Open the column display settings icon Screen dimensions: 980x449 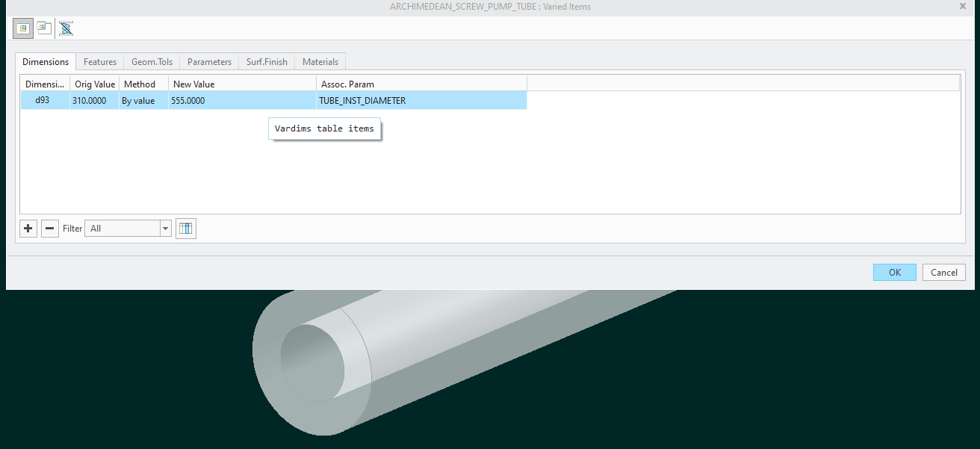185,228
